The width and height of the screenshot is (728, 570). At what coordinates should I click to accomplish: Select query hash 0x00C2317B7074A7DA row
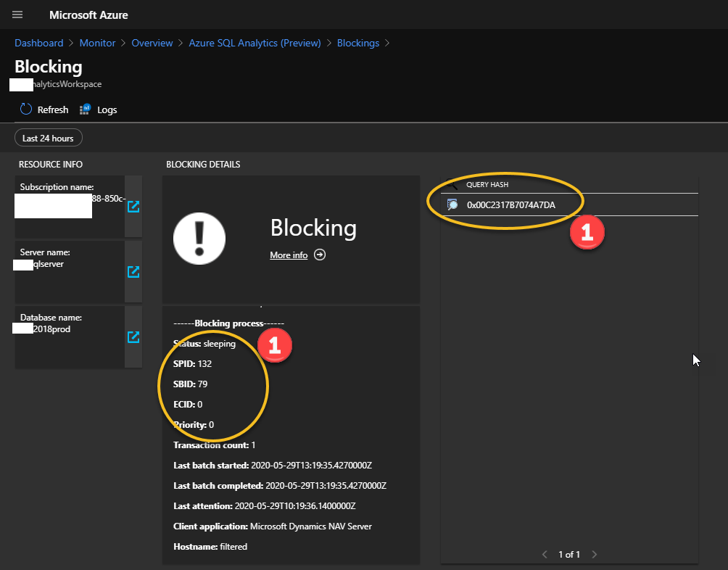click(510, 205)
